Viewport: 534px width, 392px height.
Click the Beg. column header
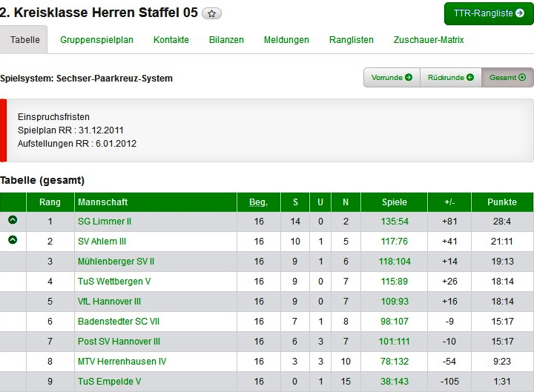pos(258,202)
